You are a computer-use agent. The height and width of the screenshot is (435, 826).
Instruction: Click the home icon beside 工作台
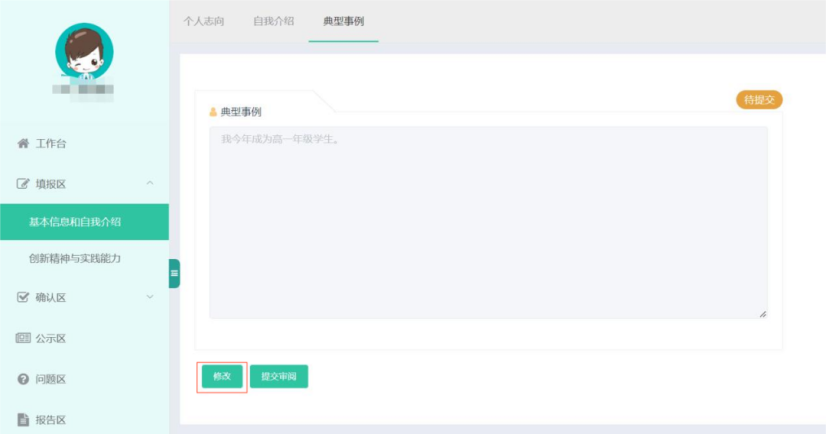[x=23, y=144]
